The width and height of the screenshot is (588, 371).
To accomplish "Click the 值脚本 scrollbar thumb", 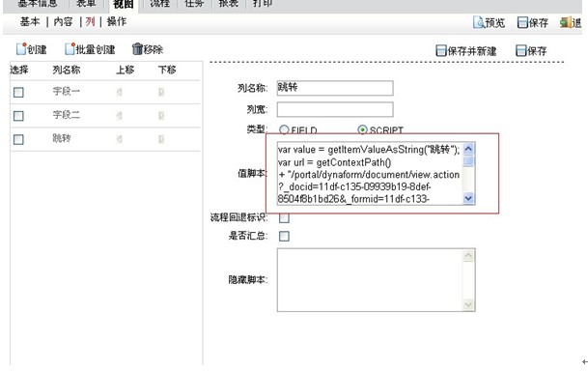I will (x=468, y=161).
